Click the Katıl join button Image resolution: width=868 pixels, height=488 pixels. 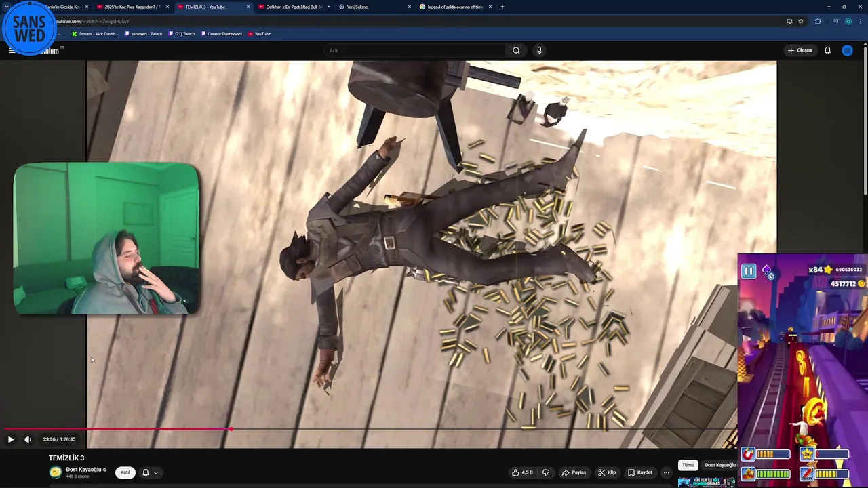pos(125,472)
